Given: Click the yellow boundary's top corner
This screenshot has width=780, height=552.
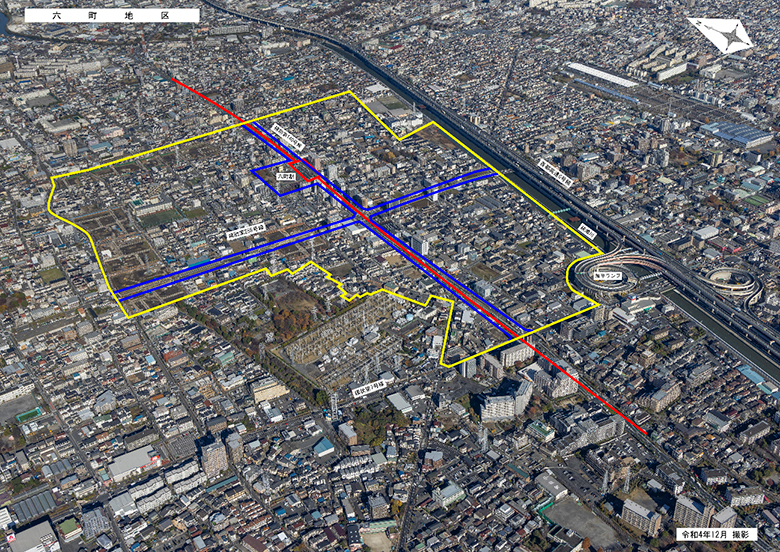Looking at the screenshot, I should pyautogui.click(x=349, y=92).
